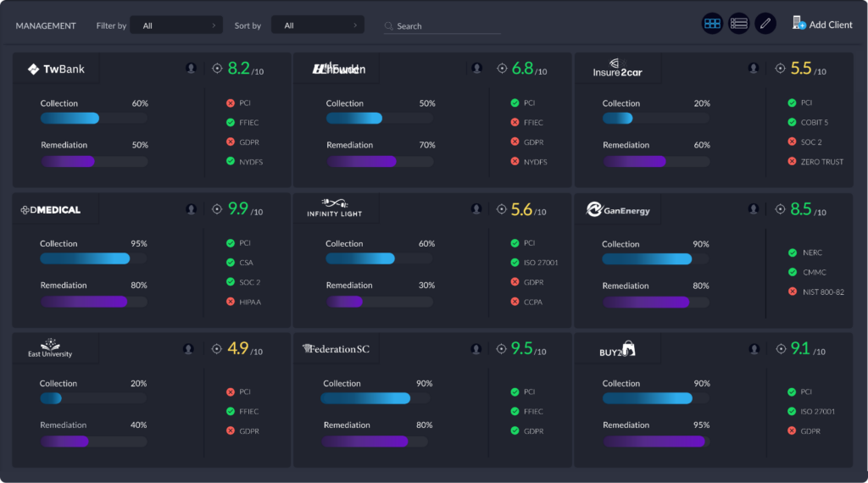Switch to list view layout
This screenshot has height=483, width=868.
[738, 24]
